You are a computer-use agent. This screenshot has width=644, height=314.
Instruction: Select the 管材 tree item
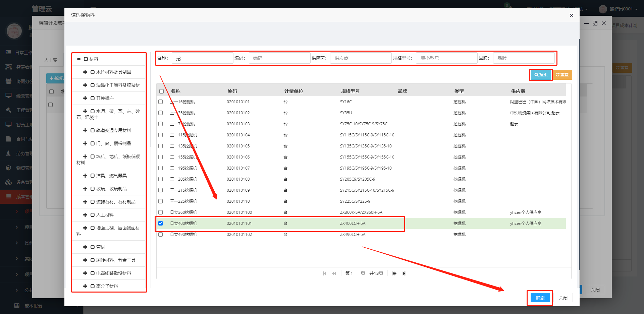101,247
